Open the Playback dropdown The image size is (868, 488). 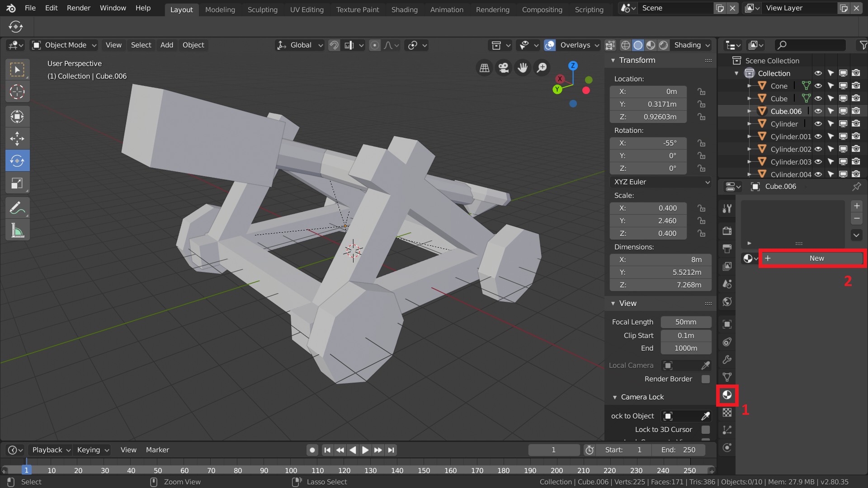pyautogui.click(x=51, y=450)
